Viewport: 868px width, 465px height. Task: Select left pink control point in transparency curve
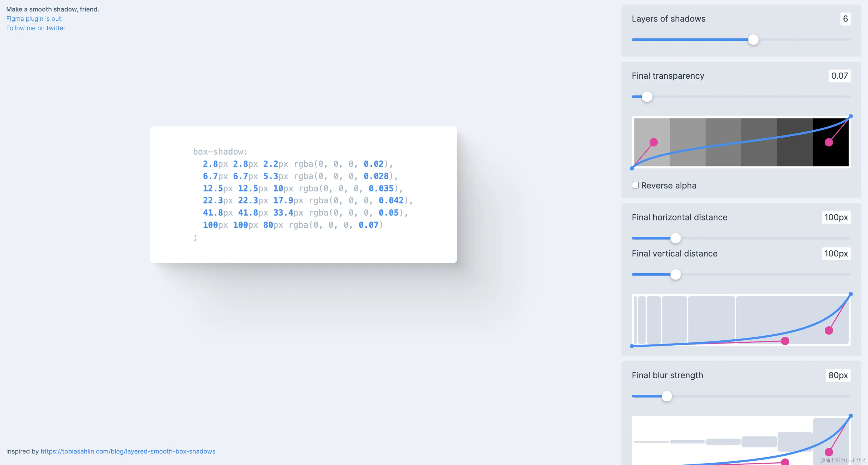(654, 142)
